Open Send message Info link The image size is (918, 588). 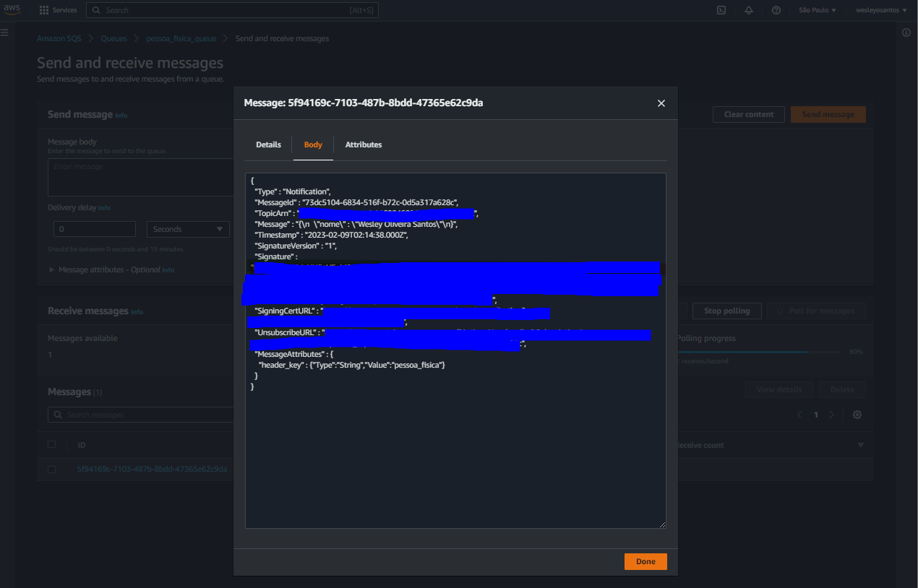(121, 116)
